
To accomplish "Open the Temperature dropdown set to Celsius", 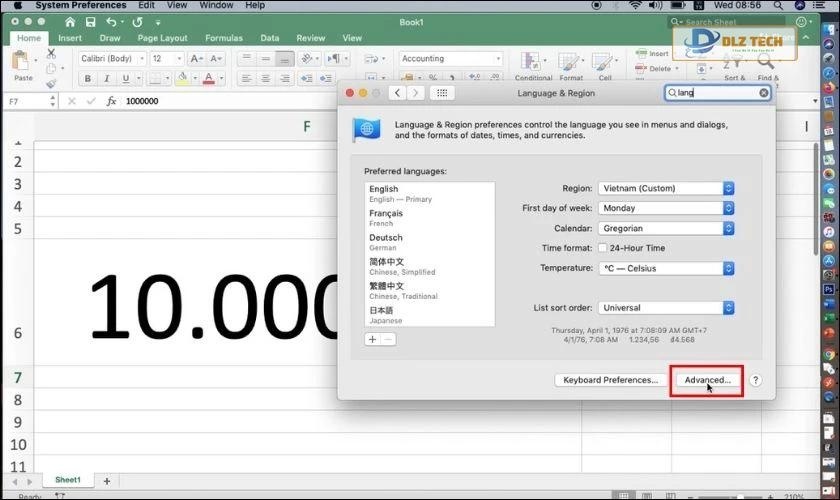I will (666, 268).
